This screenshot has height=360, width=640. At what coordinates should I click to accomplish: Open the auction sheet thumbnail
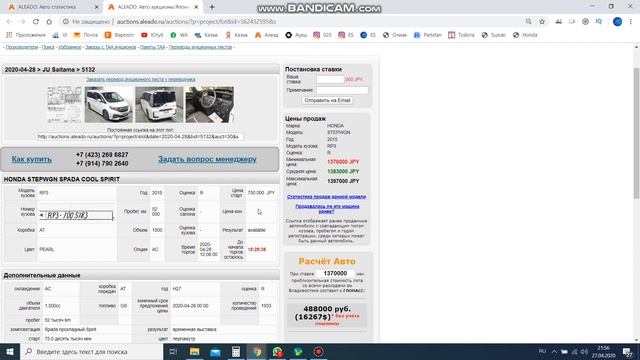click(64, 104)
